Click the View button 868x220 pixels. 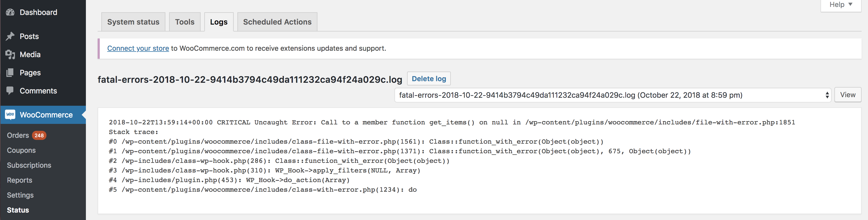coord(847,95)
